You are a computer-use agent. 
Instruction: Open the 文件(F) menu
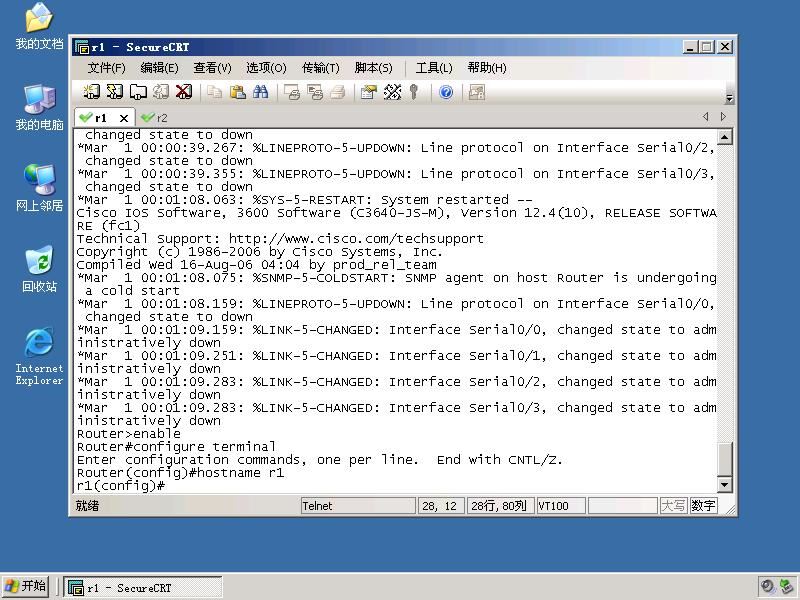point(106,68)
